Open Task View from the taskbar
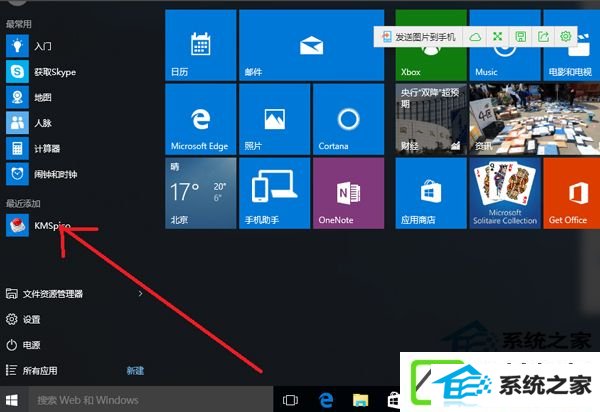 [x=290, y=400]
